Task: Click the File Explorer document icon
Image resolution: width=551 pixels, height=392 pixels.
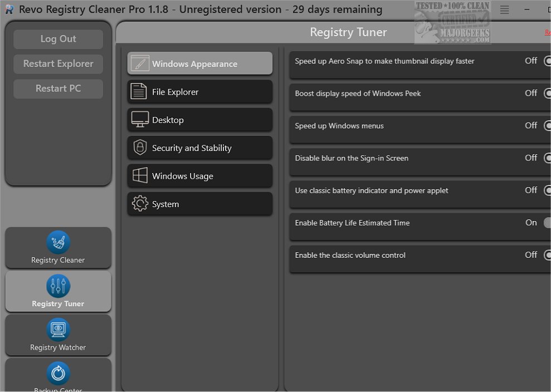Action: 139,91
